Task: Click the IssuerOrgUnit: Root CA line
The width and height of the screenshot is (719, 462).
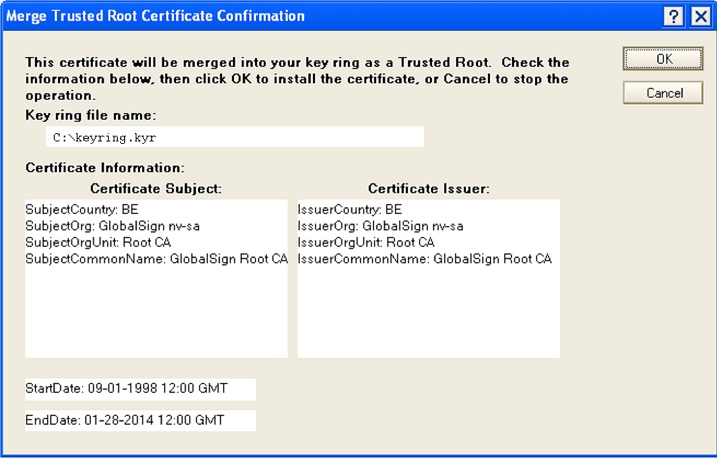Action: pyautogui.click(x=366, y=242)
